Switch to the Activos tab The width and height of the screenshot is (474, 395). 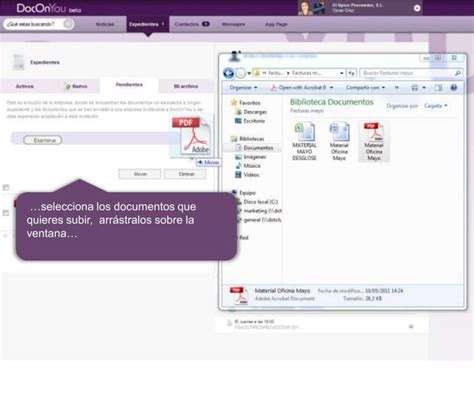click(x=25, y=86)
